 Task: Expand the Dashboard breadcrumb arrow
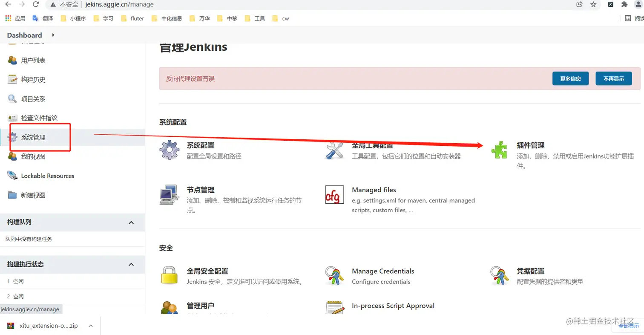[53, 35]
